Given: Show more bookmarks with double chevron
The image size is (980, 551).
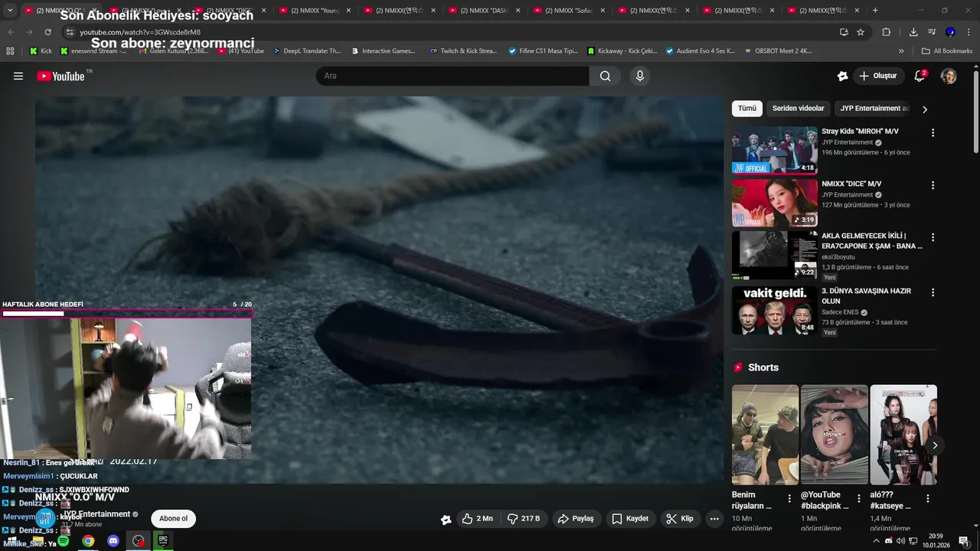Looking at the screenshot, I should click(x=901, y=51).
